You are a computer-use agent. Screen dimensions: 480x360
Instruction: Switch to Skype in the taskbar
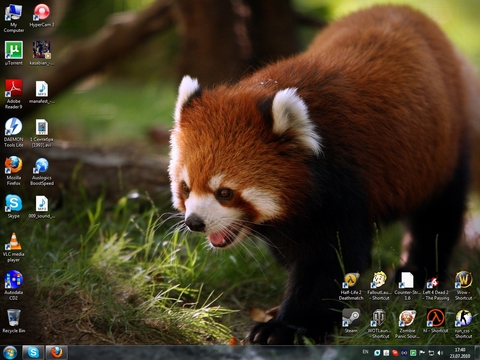pyautogui.click(x=33, y=353)
